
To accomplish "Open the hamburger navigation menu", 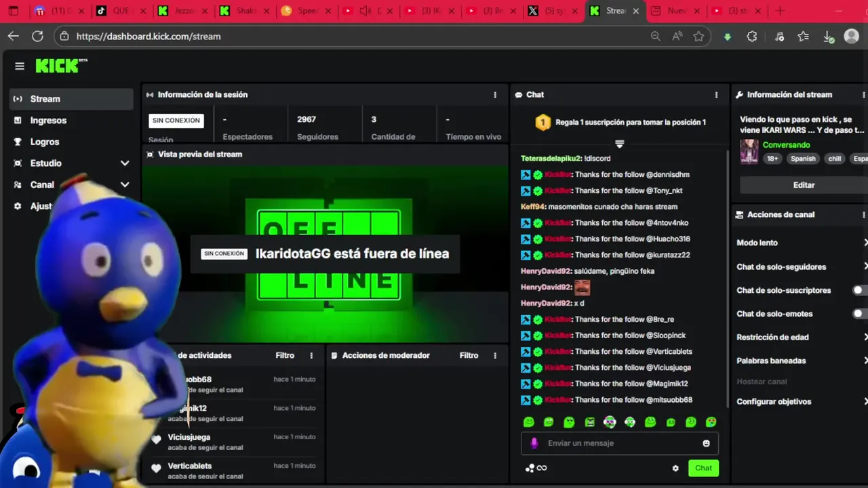I will (x=20, y=66).
